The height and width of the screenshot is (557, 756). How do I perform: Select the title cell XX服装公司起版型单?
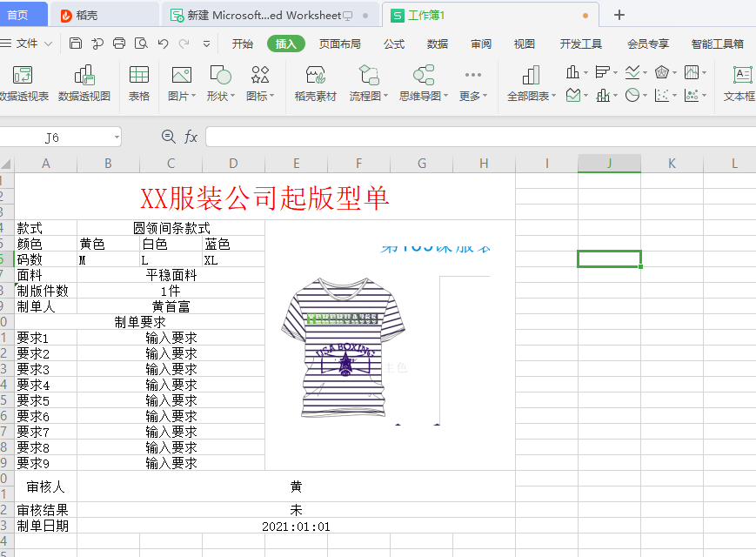point(264,197)
